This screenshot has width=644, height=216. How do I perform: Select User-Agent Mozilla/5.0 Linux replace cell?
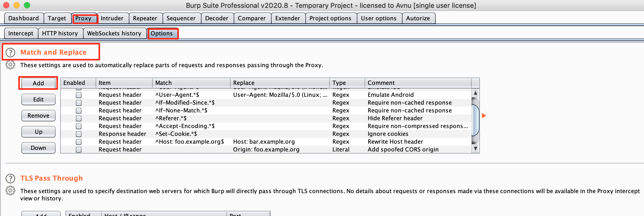click(280, 95)
